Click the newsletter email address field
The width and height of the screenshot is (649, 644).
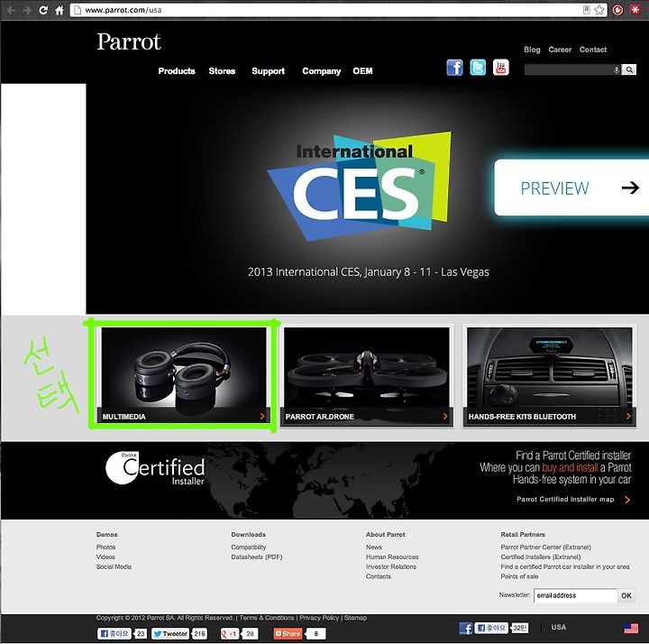coord(575,595)
